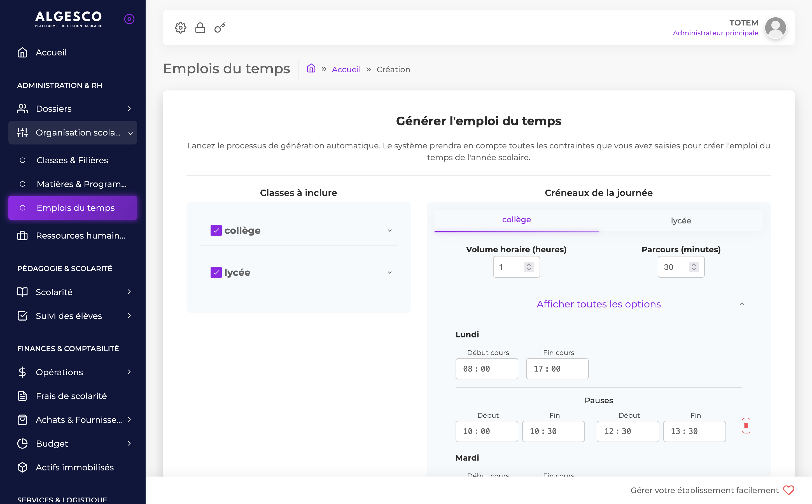This screenshot has width=812, height=504.
Task: Open Frais de scolarité in the sidebar
Action: [x=71, y=396]
